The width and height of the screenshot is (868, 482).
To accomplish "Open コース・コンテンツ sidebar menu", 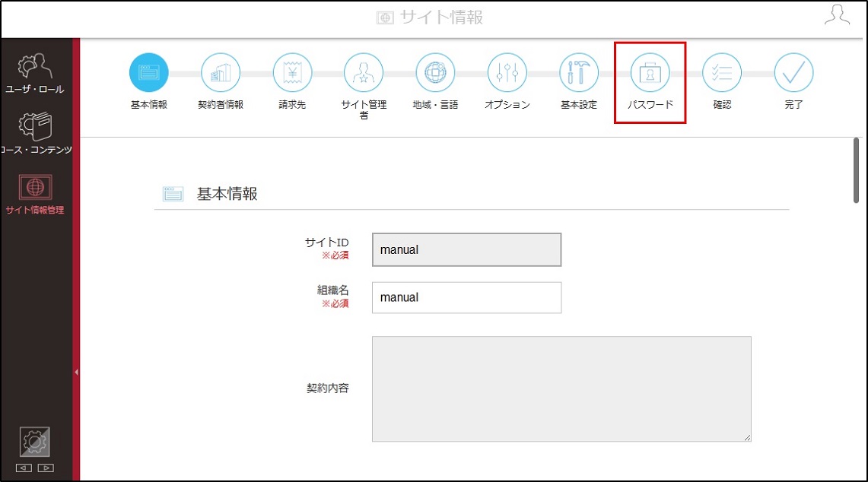I will coord(36,133).
